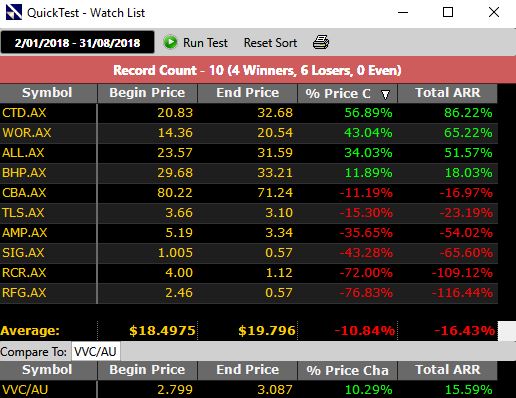Click Reset Sort button

coord(270,43)
